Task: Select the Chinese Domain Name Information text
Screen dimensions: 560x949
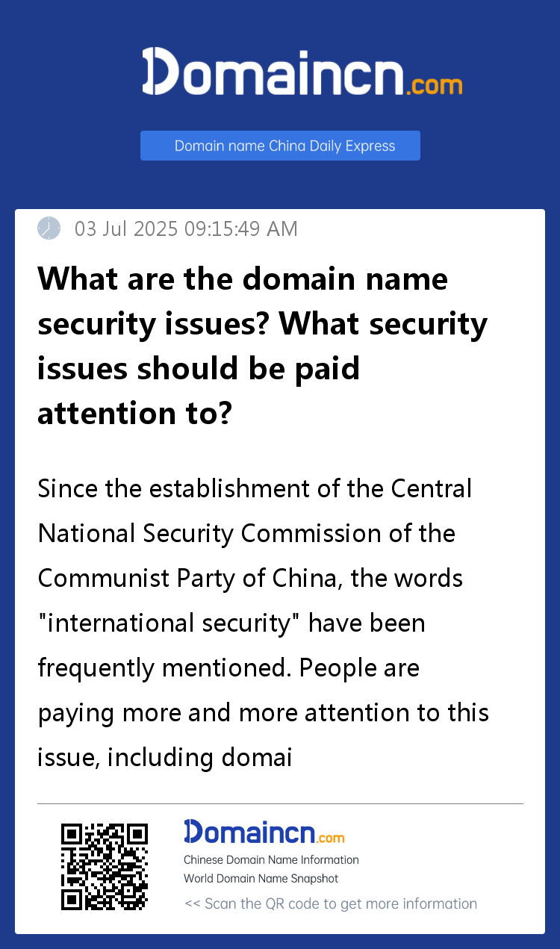Action: [271, 860]
